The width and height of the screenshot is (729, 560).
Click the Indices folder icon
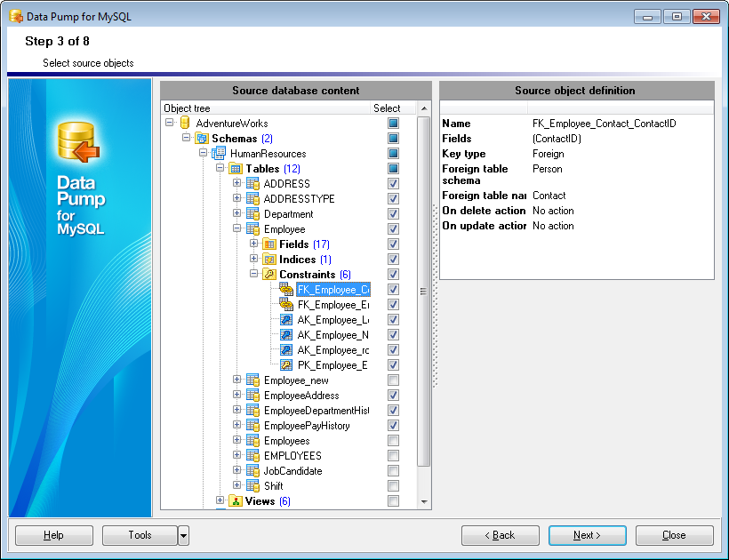click(269, 260)
